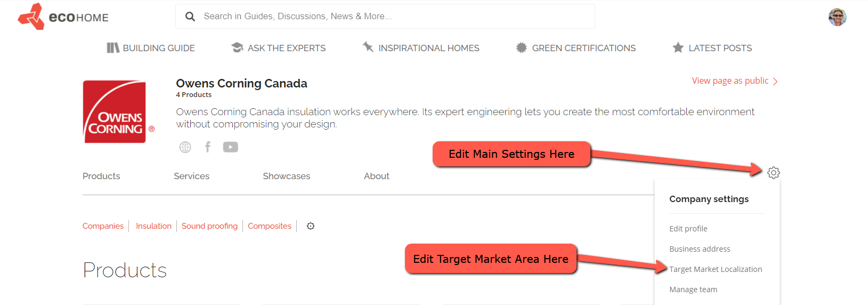
Task: View the Latest Posts
Action: [x=712, y=48]
